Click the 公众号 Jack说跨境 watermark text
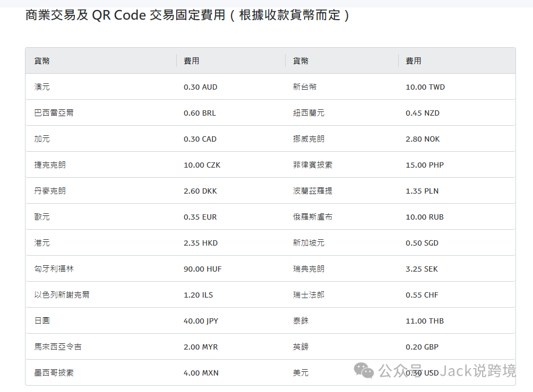 tap(447, 370)
